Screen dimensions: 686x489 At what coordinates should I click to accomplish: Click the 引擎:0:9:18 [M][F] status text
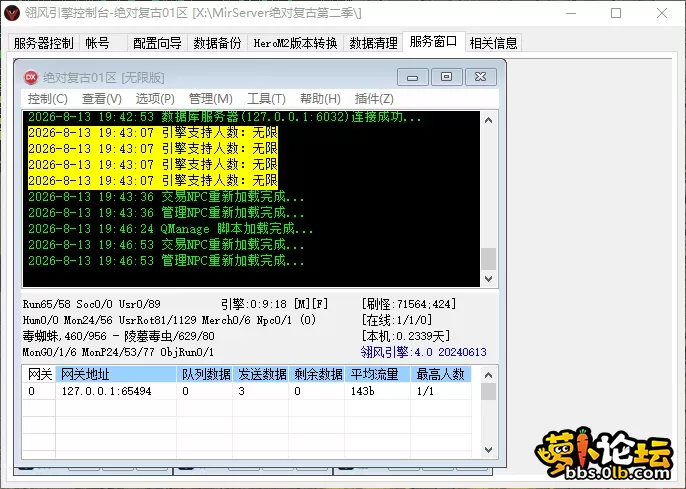274,304
